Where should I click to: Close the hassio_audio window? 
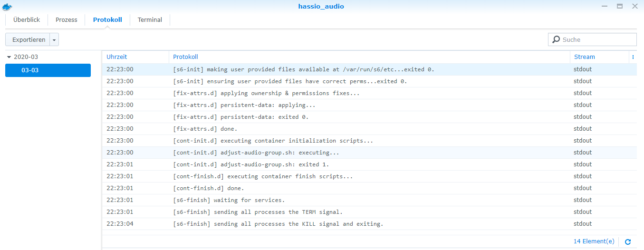(635, 6)
